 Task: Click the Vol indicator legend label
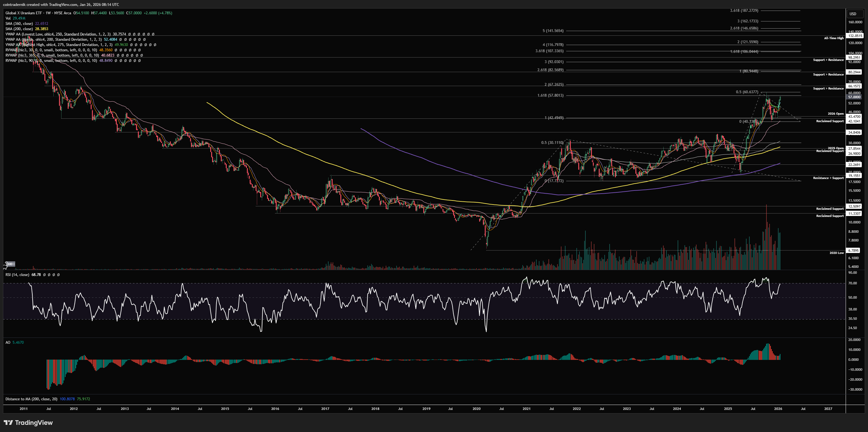[8, 18]
